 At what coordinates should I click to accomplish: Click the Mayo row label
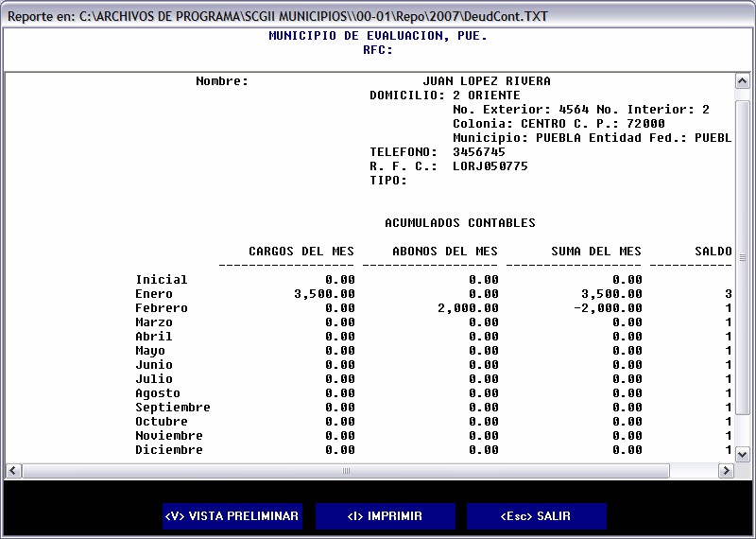(x=150, y=351)
